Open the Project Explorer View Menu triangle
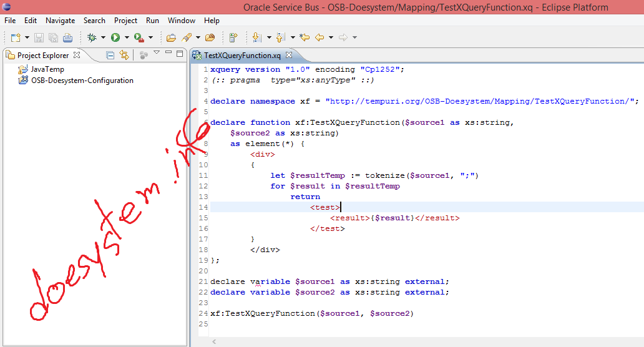Image resolution: width=644 pixels, height=347 pixels. (157, 52)
